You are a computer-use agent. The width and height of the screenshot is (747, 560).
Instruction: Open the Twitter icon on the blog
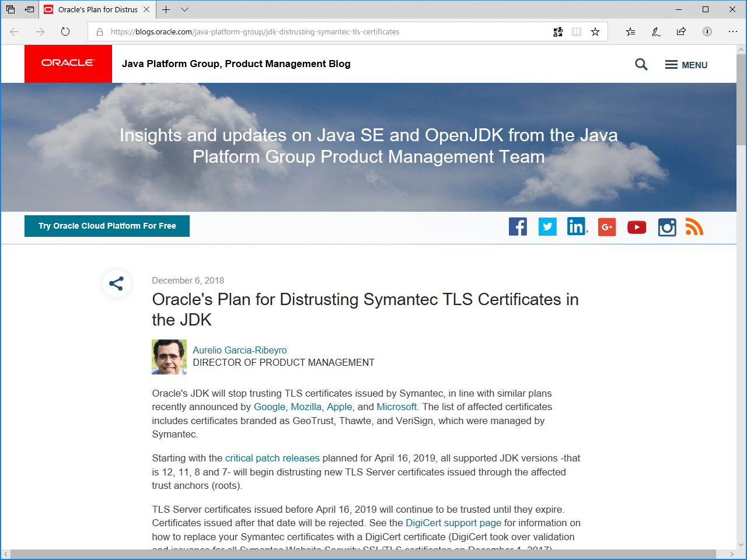pyautogui.click(x=547, y=227)
